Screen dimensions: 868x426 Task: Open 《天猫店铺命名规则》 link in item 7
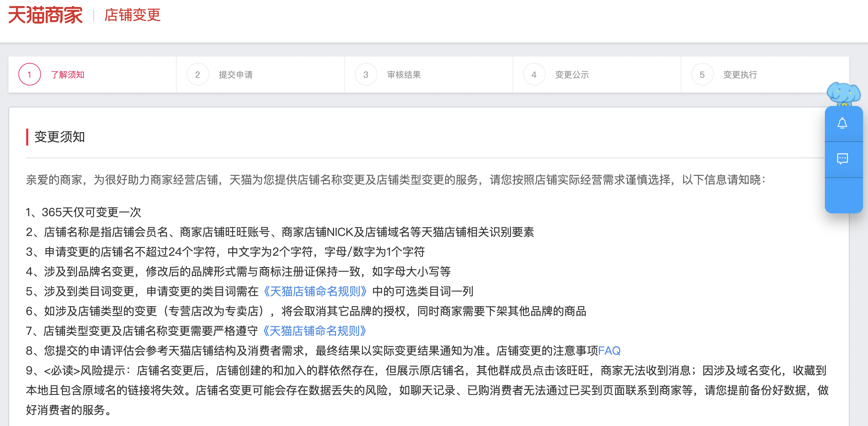coord(315,331)
